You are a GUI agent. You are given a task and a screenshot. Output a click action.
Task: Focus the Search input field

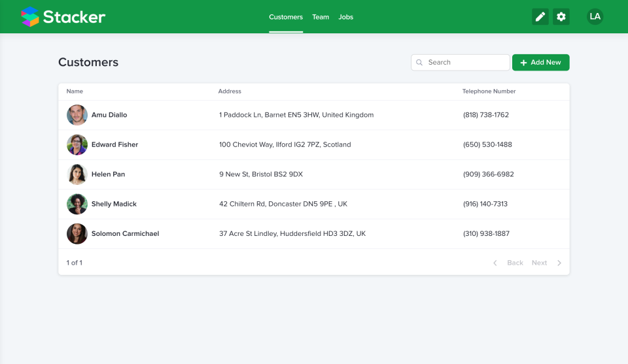tap(460, 62)
